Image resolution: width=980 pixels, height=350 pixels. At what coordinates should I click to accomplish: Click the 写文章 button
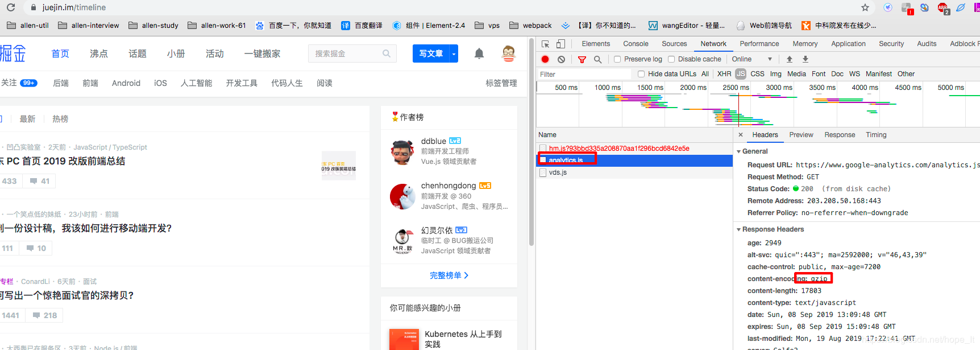(x=431, y=53)
